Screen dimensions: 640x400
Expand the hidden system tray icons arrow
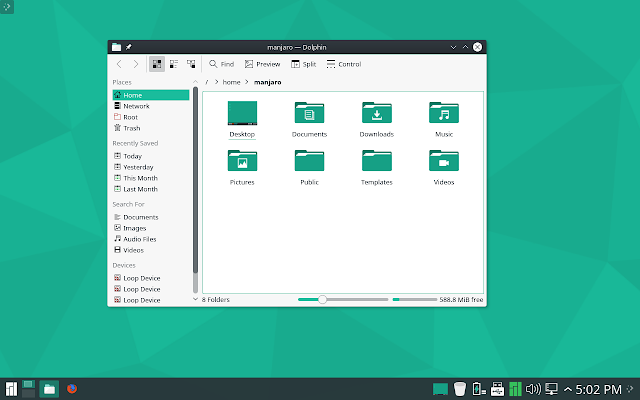pos(567,389)
